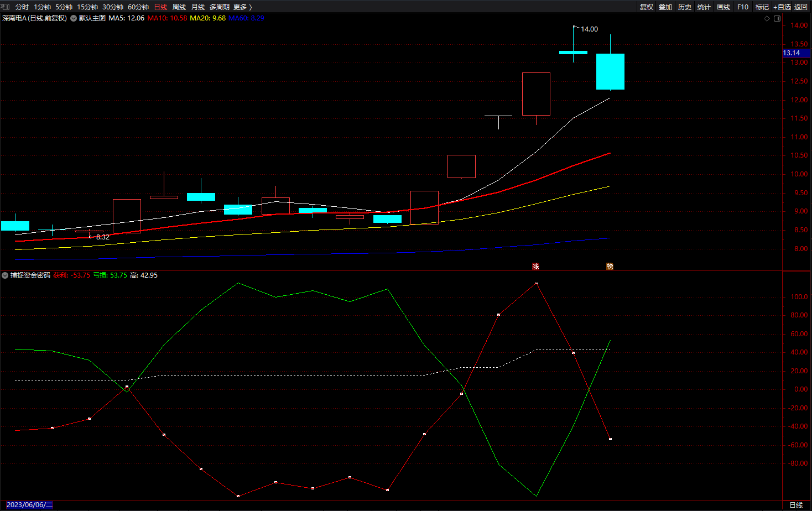
Task: Click the MA5: 12.06 label
Action: click(x=127, y=18)
